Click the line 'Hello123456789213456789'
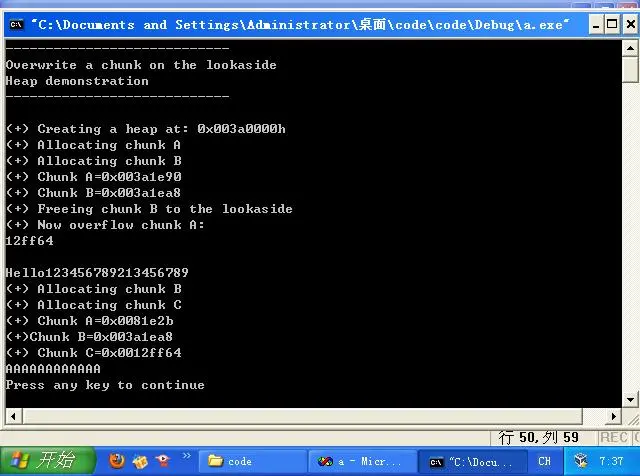Image resolution: width=640 pixels, height=476 pixels. [97, 273]
